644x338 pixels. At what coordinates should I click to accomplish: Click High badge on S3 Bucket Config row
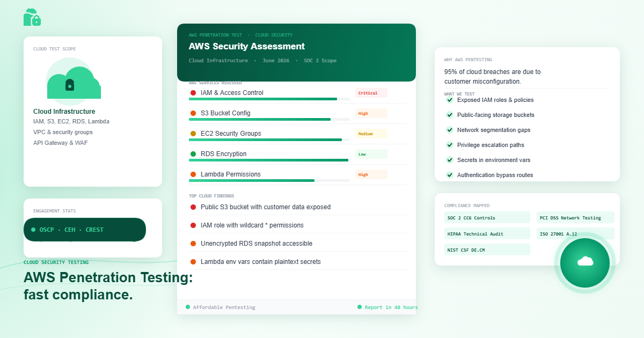pos(371,113)
